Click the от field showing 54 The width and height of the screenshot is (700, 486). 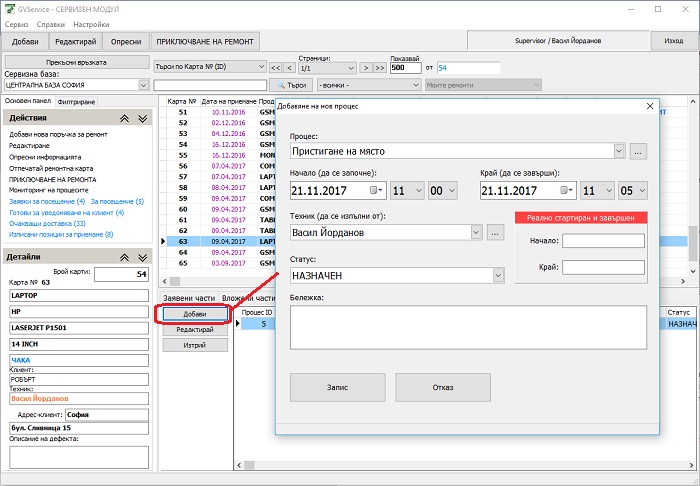(469, 68)
